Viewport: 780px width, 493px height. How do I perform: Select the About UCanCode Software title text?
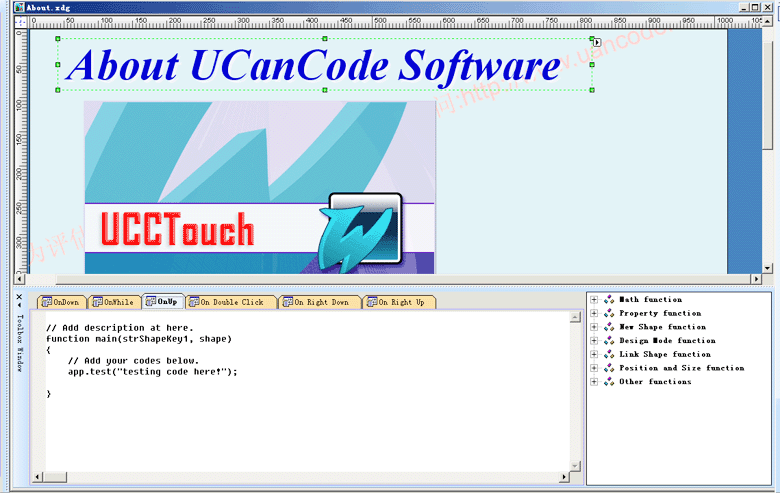313,66
